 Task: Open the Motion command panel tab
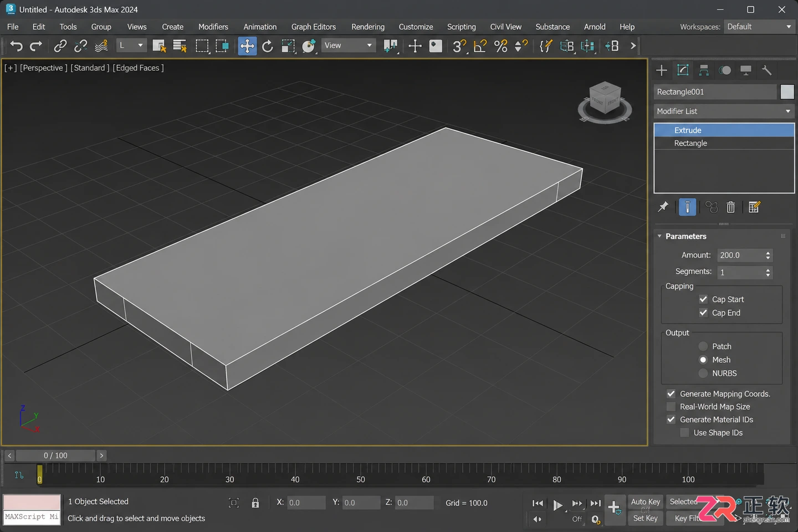[725, 70]
